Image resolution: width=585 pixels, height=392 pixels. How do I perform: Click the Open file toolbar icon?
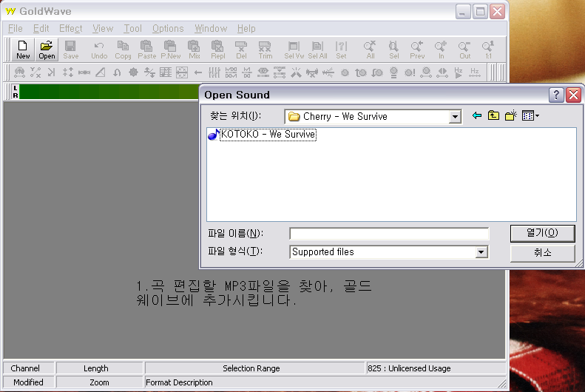[x=47, y=50]
